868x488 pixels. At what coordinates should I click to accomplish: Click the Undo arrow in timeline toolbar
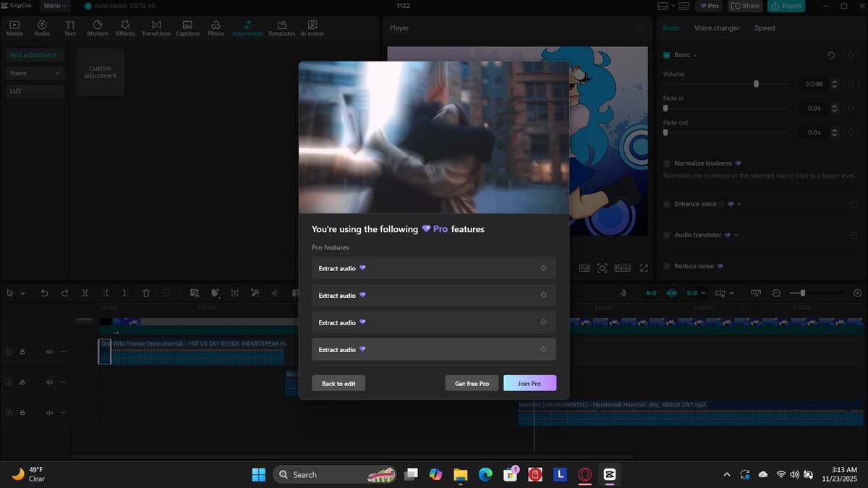[x=44, y=293]
